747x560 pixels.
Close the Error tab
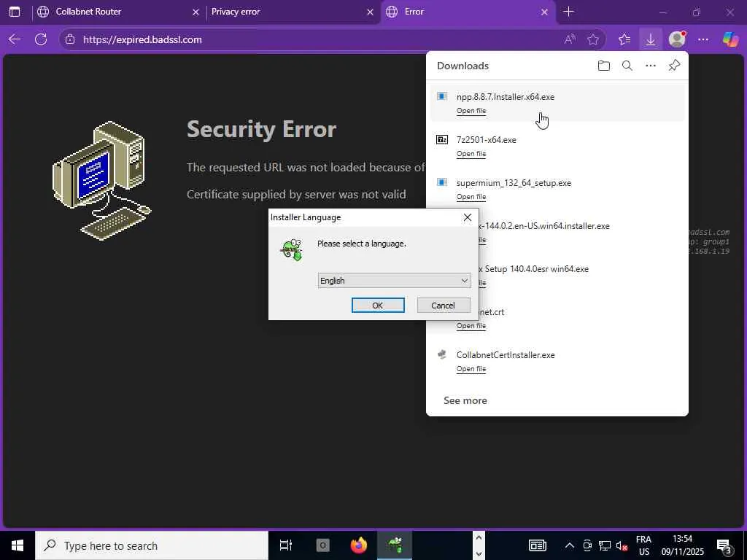click(x=544, y=12)
